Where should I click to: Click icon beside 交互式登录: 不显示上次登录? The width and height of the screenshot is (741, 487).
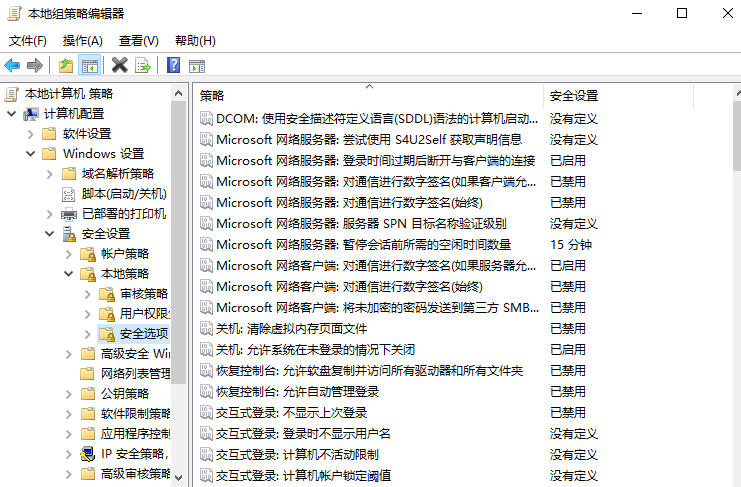coord(206,412)
